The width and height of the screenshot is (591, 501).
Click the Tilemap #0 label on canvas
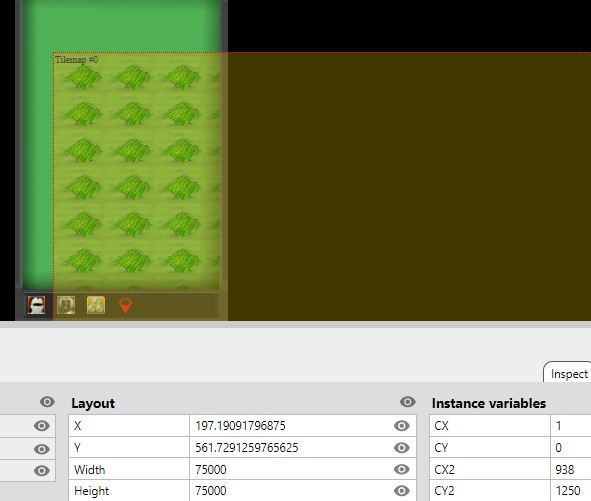pos(77,60)
